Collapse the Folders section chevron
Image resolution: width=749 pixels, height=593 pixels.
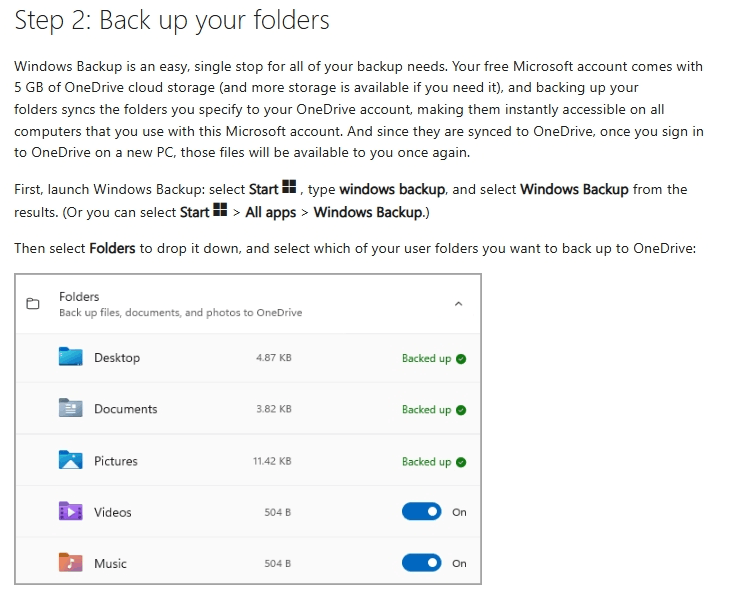(459, 304)
